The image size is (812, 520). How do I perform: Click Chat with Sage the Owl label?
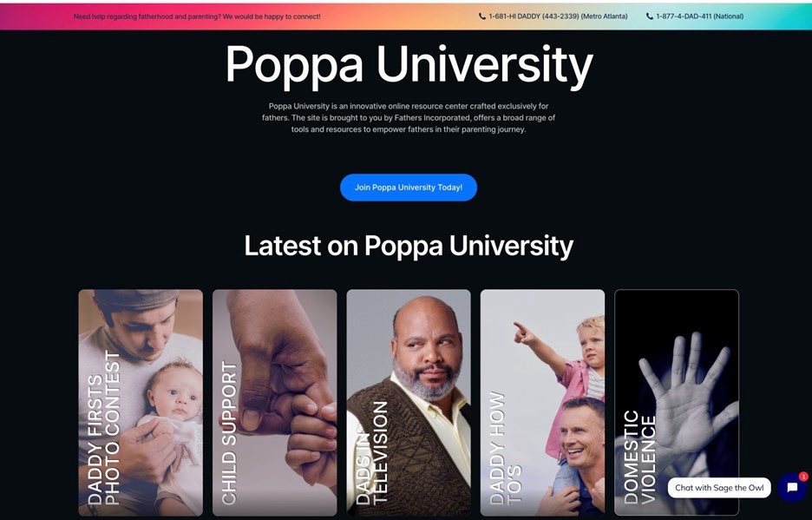(719, 488)
